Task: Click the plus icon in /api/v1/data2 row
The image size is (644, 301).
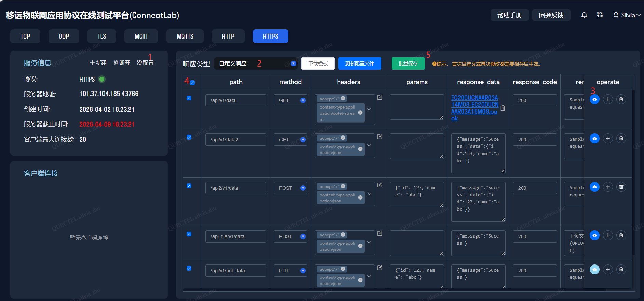Action: (x=608, y=139)
